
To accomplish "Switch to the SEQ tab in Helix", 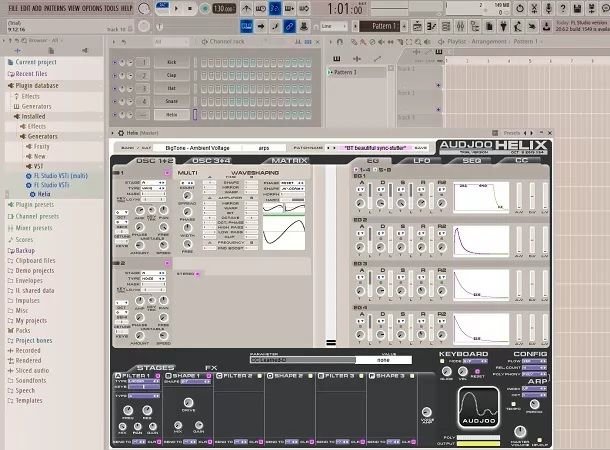I will (472, 161).
